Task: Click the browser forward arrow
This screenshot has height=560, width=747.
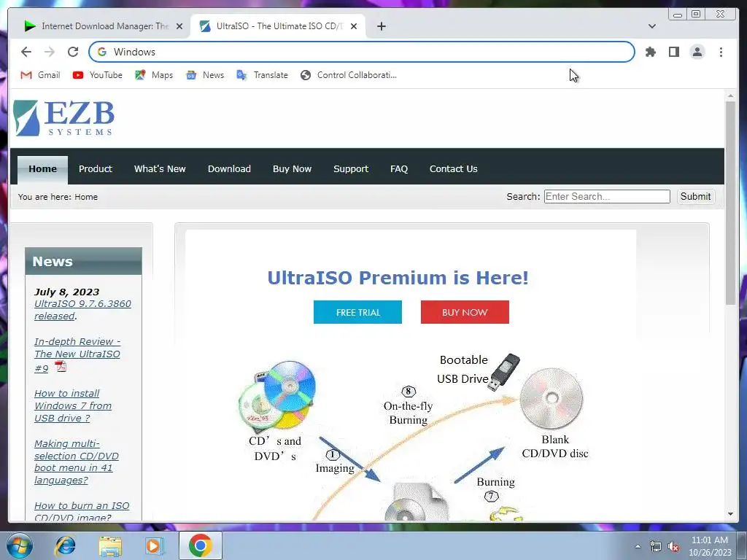Action: [50, 52]
